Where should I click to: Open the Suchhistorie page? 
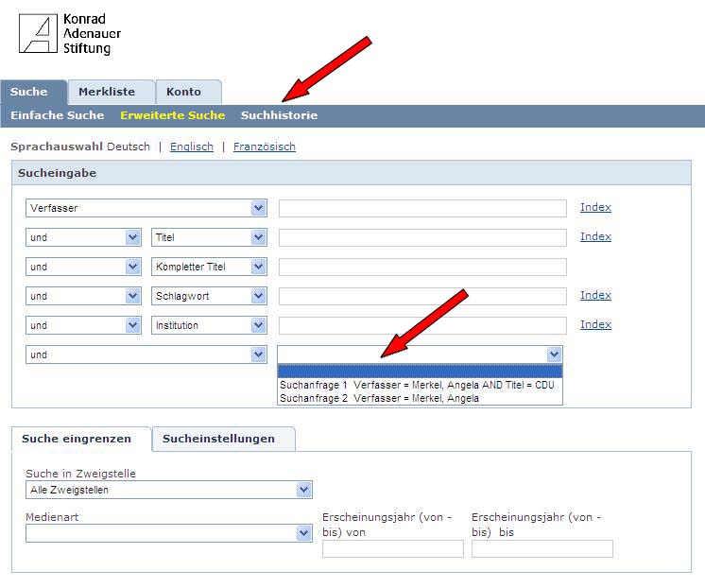point(279,115)
